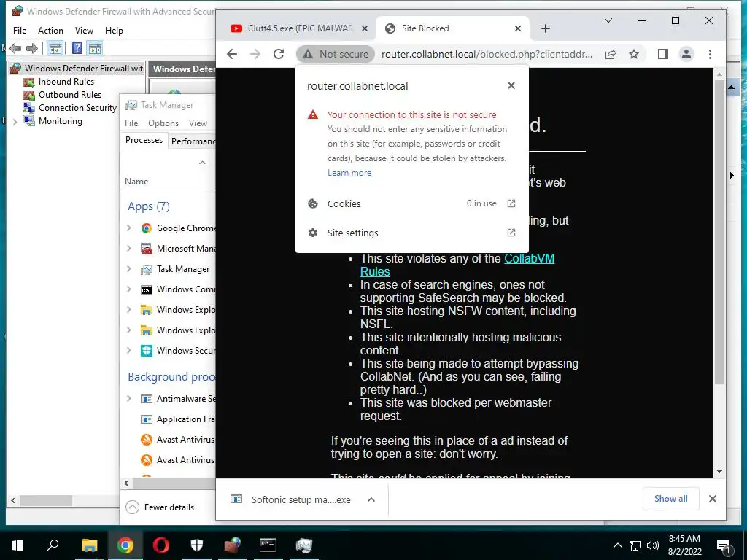Open Learn more link in popup
The image size is (747, 560).
349,173
